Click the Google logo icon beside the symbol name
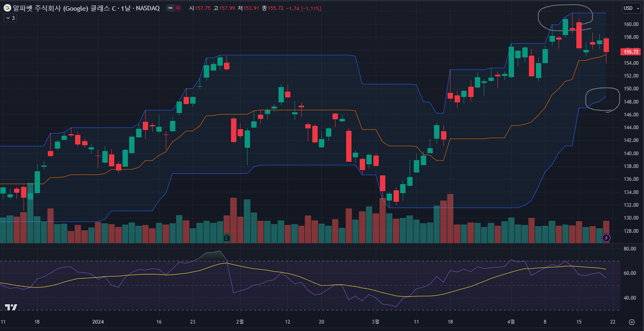The width and height of the screenshot is (644, 331). 7,8
